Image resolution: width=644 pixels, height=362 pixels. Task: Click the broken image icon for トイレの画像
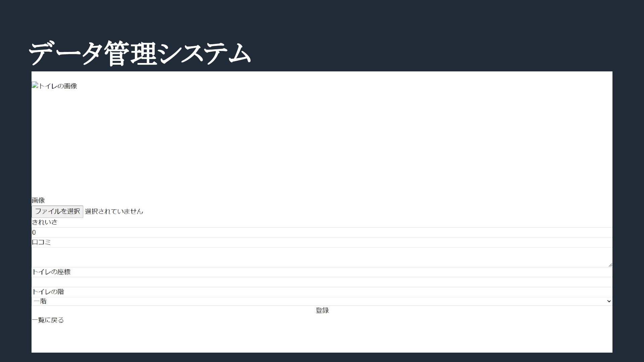(35, 85)
